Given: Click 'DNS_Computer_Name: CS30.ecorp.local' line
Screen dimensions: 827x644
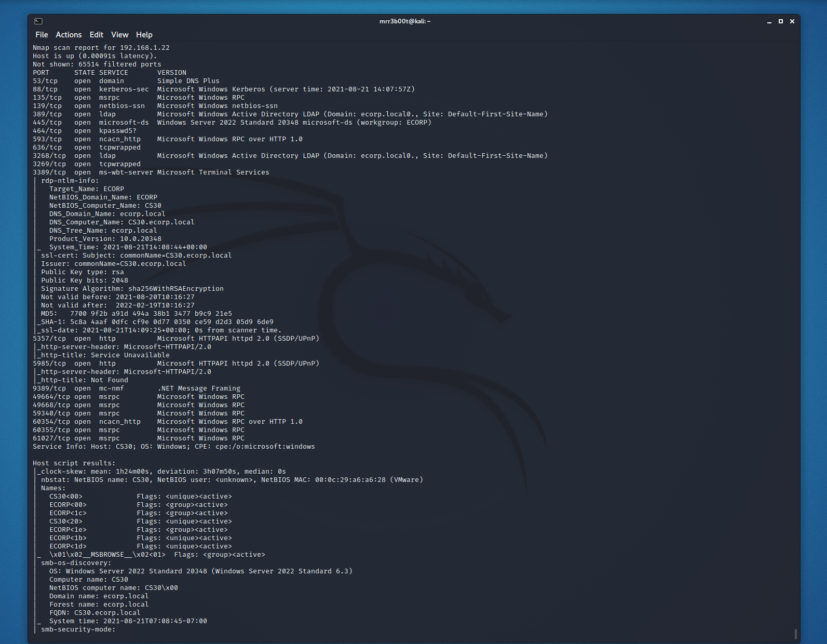Looking at the screenshot, I should point(122,222).
